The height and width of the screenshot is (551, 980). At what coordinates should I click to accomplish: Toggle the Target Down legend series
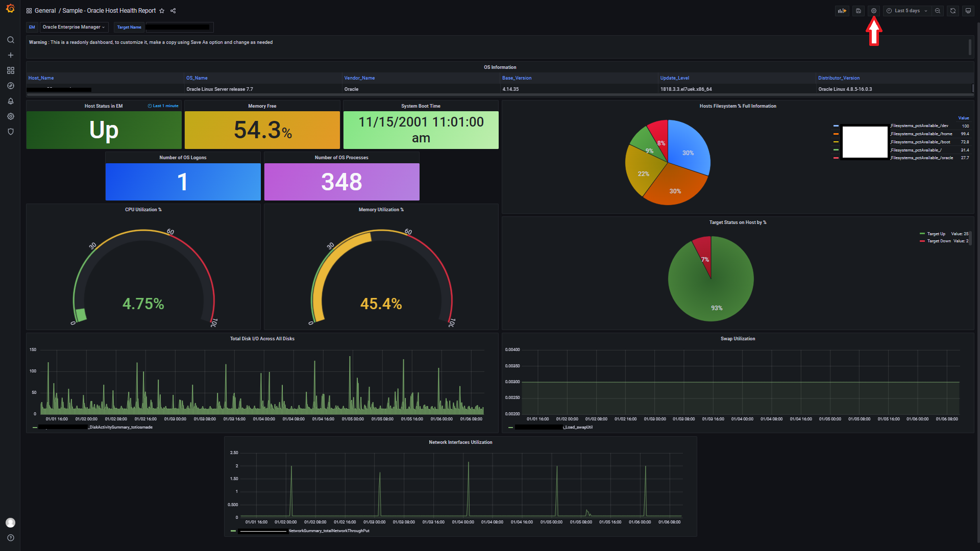click(938, 241)
